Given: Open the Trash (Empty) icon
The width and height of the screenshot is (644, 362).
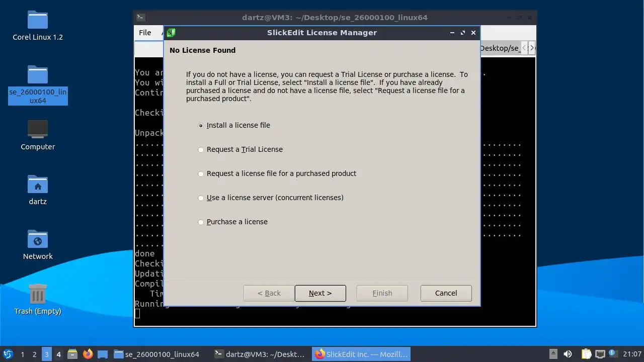Looking at the screenshot, I should tap(38, 300).
